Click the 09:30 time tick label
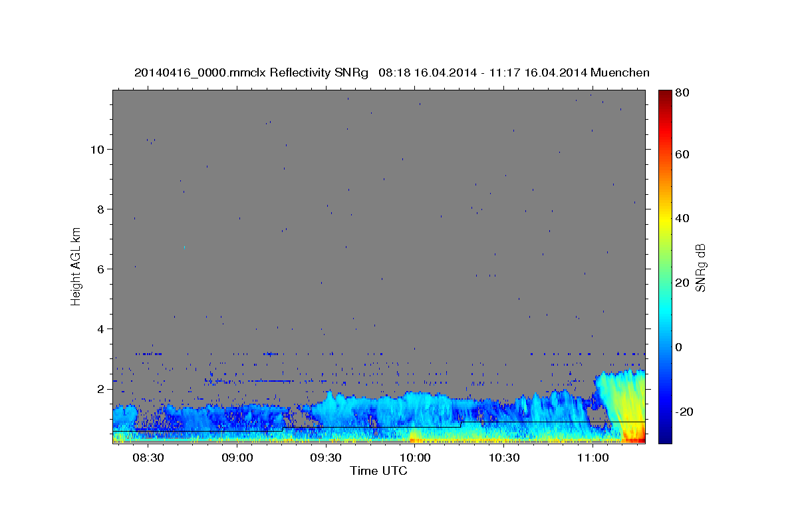 pyautogui.click(x=327, y=458)
